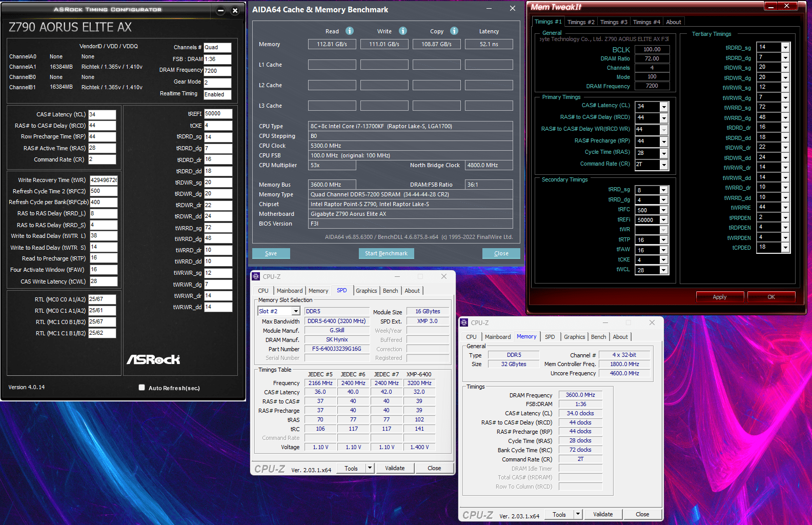This screenshot has height=525, width=812.
Task: Open the tRFC dropdown in Mem TweakIt
Action: click(x=663, y=210)
